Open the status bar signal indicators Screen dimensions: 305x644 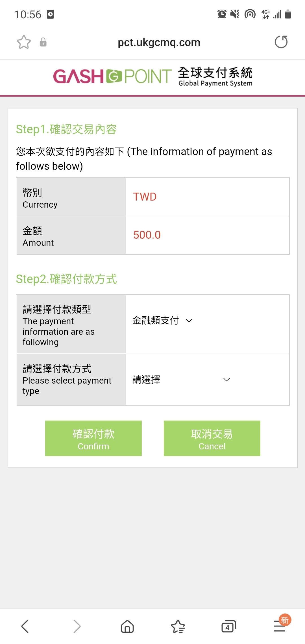(272, 14)
